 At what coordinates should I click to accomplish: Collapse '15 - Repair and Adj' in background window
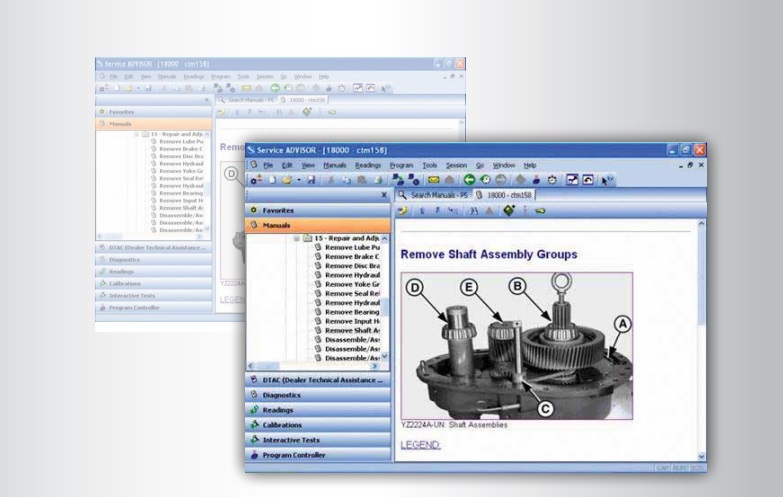pyautogui.click(x=136, y=134)
